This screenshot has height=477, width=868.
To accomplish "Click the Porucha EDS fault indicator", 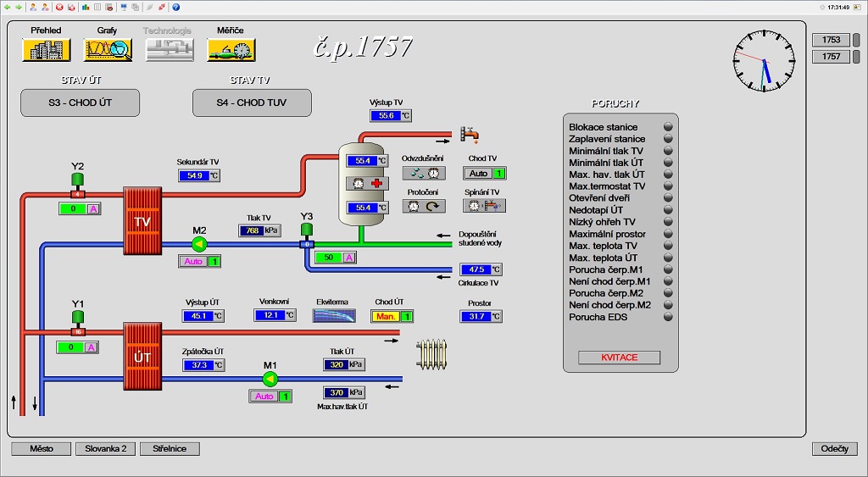I will pos(668,317).
